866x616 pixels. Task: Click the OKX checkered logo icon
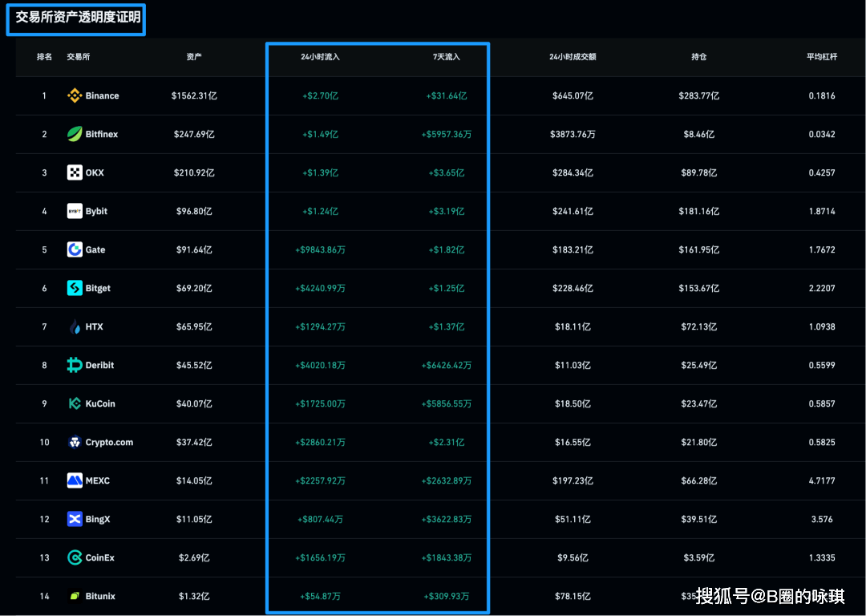(x=75, y=172)
